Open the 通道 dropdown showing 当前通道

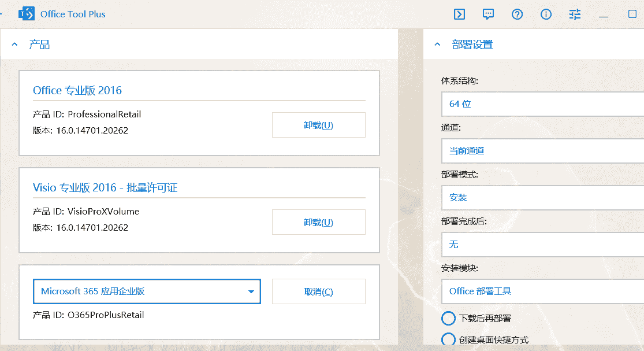pyautogui.click(x=542, y=151)
